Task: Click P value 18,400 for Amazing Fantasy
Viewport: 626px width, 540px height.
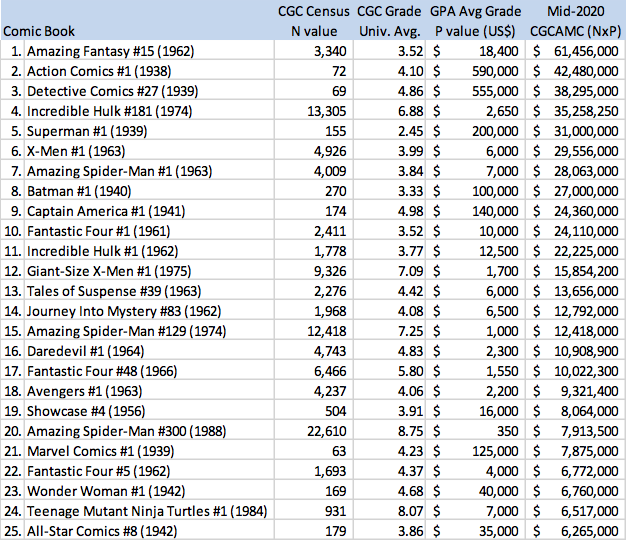Action: [x=499, y=51]
